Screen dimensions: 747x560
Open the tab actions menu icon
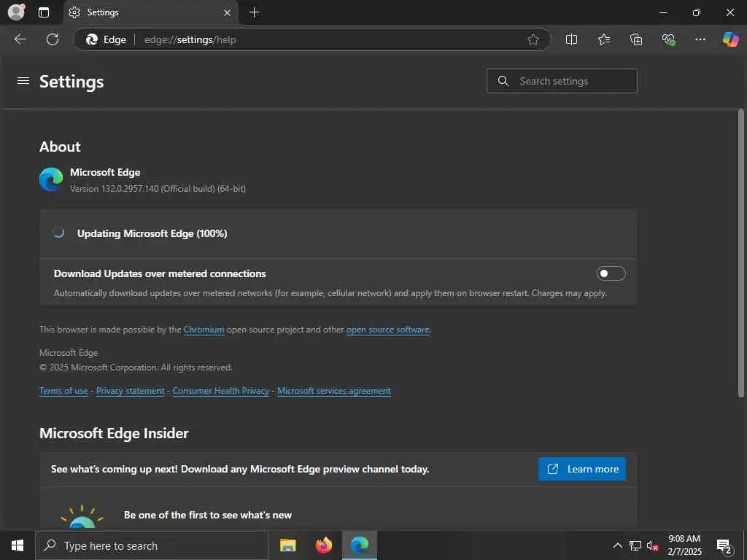coord(44,12)
